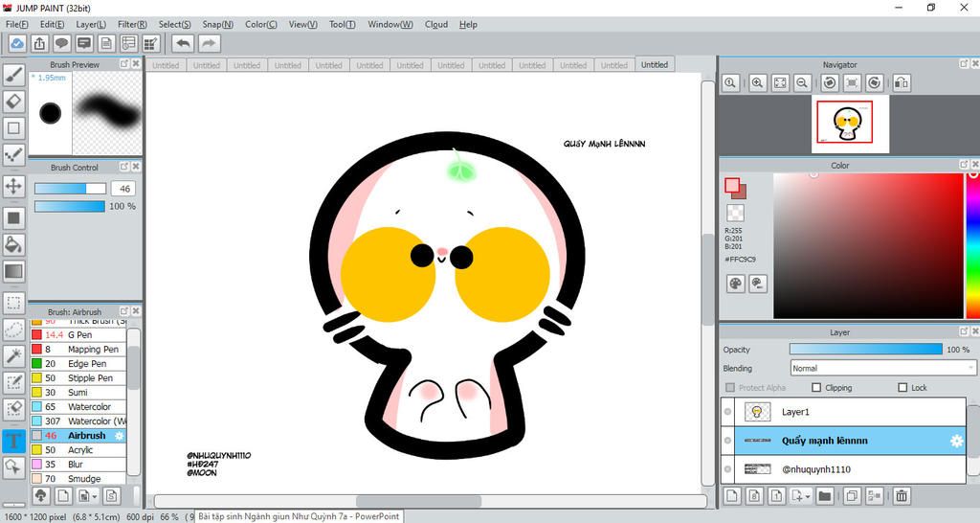Viewport: 980px width, 523px height.
Task: Select the Lasso tool
Action: [13, 330]
